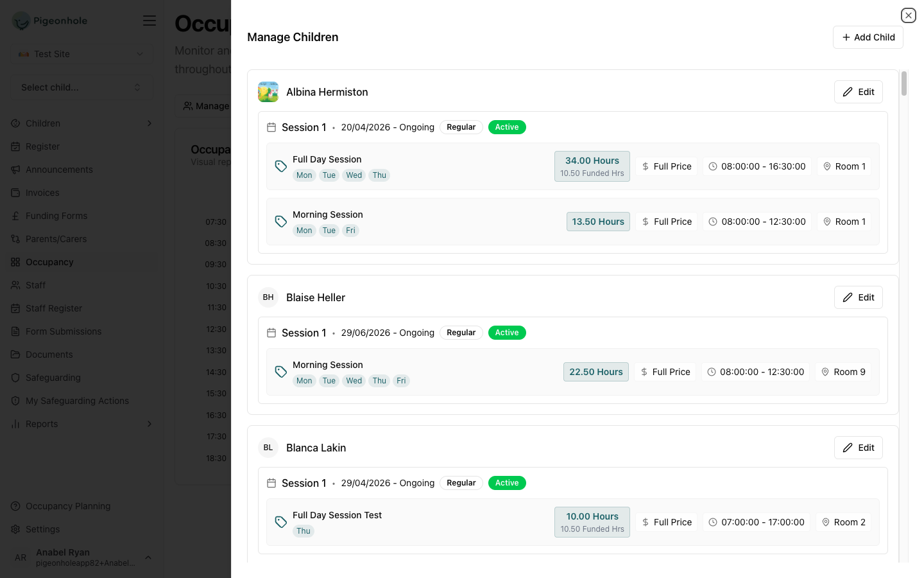Click Full Price in Blanca's session row
The image size is (924, 578).
tap(667, 522)
